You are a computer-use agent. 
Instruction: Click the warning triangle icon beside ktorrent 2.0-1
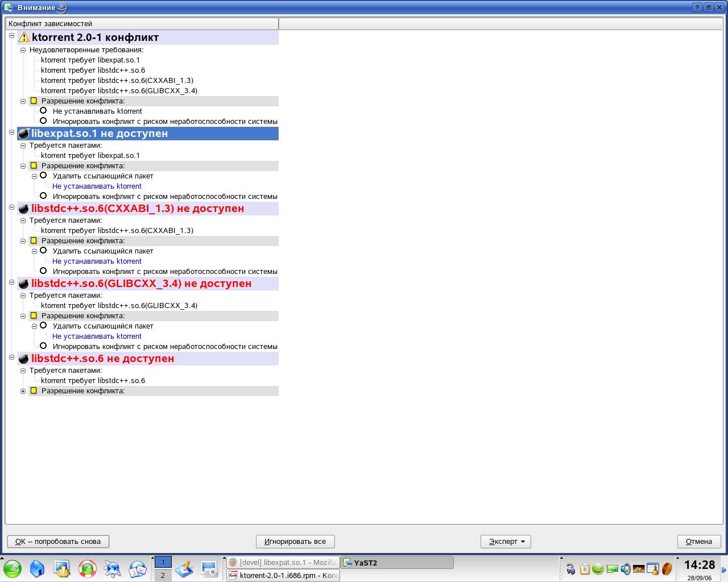[x=24, y=38]
